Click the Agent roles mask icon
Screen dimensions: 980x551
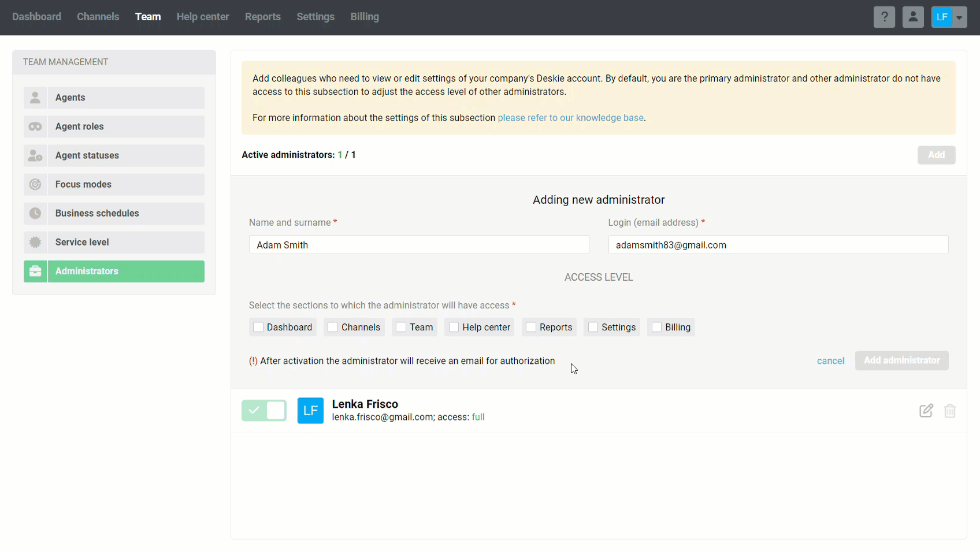pyautogui.click(x=35, y=126)
